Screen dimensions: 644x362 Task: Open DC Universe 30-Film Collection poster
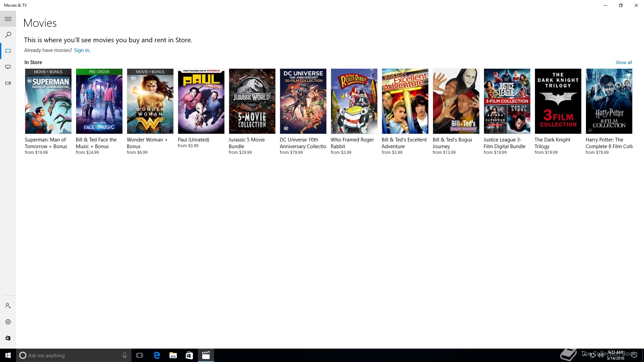tap(303, 101)
